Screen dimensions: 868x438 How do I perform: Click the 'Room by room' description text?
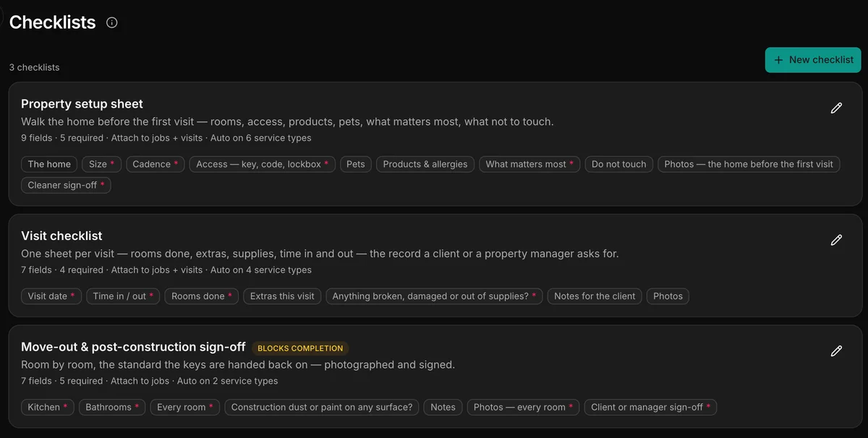238,364
